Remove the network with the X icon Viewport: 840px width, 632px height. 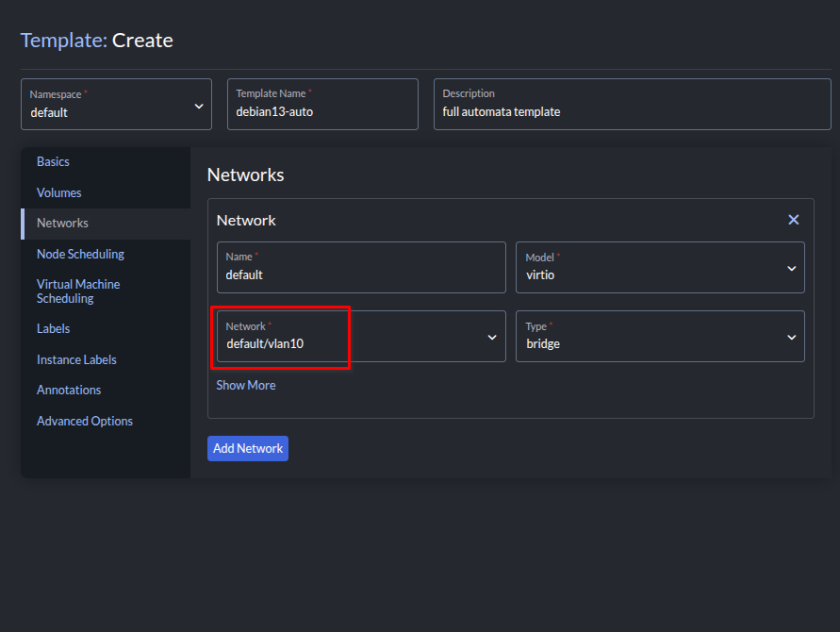[793, 220]
